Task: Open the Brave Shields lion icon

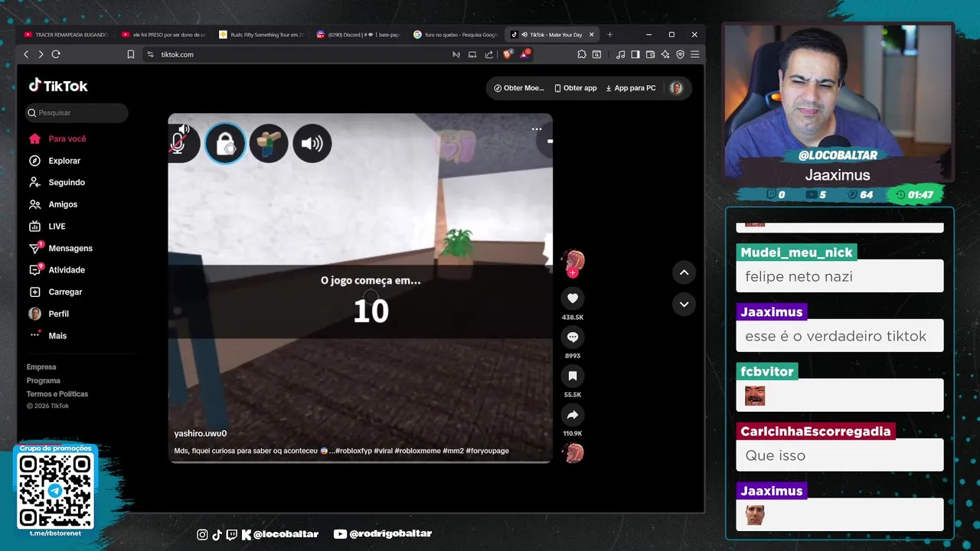Action: click(x=507, y=54)
